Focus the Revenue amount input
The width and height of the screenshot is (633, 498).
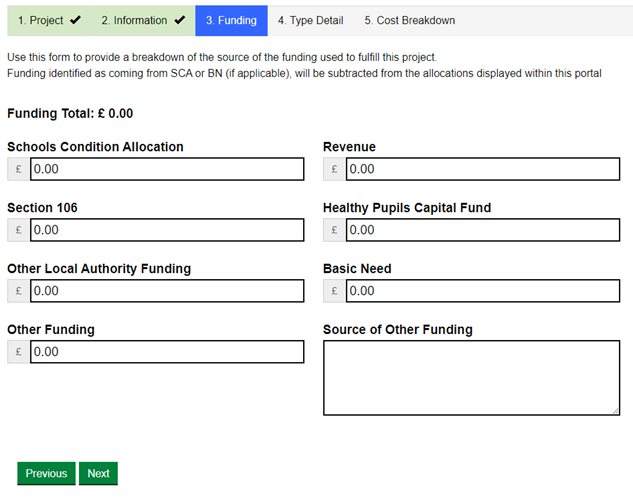coord(482,169)
